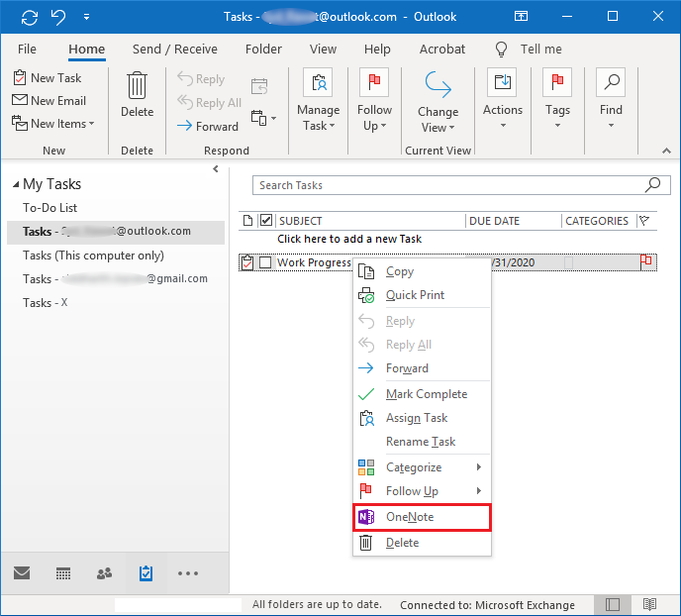Open the Manage Task dropdown
The height and width of the screenshot is (616, 681).
click(318, 100)
